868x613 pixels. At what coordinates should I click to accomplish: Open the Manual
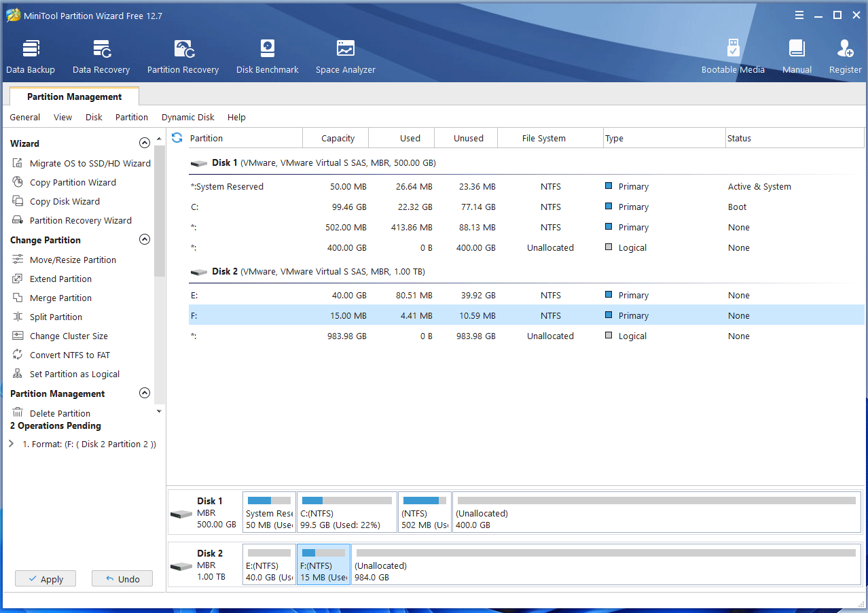click(x=797, y=57)
